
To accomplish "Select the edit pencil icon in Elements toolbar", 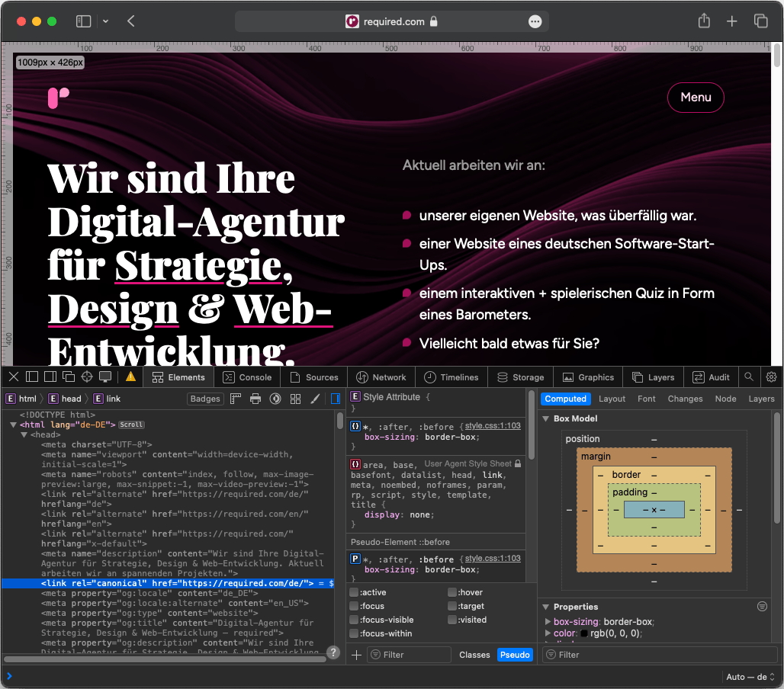I will click(315, 398).
